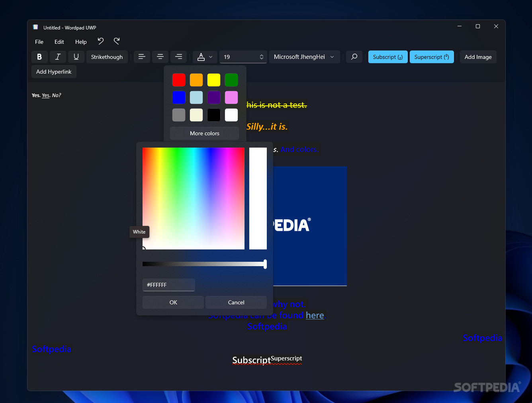Toggle italic formatting

click(x=58, y=57)
